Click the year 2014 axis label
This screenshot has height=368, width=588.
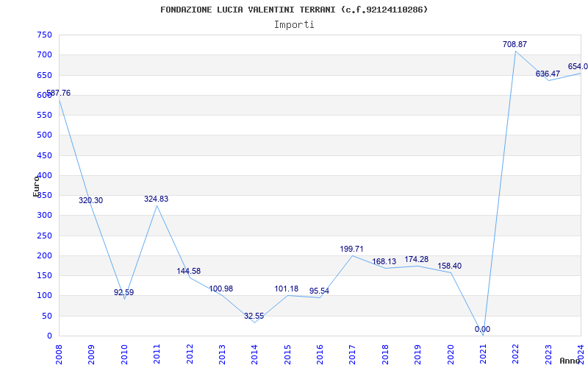coord(254,355)
